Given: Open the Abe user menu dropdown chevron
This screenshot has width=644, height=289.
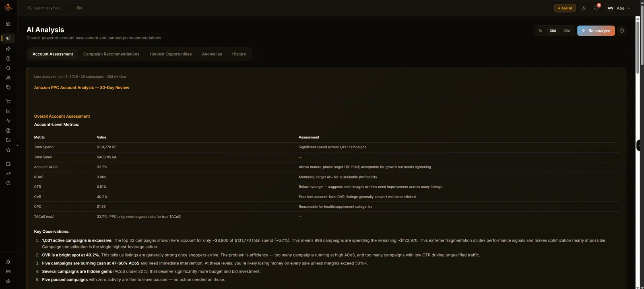Looking at the screenshot, I should click(629, 8).
